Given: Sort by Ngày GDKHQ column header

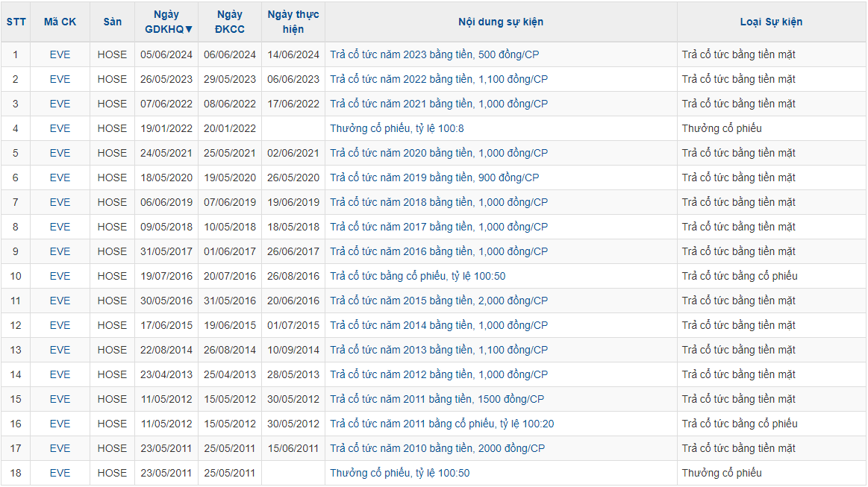Looking at the screenshot, I should coord(166,22).
